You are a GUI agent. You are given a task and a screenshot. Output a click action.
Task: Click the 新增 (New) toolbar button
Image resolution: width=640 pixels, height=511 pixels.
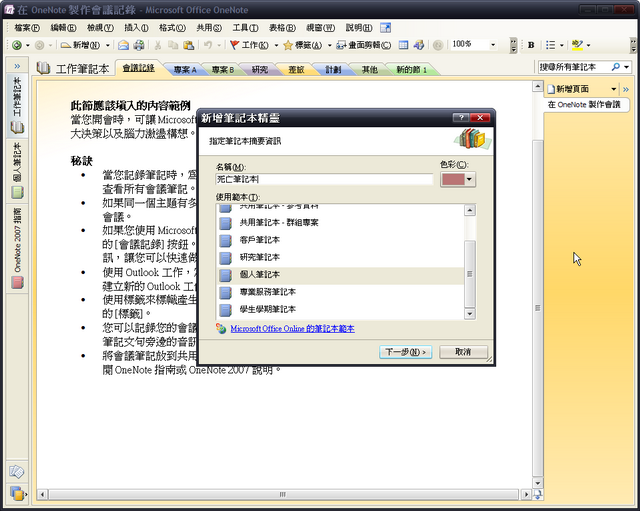tap(80, 45)
